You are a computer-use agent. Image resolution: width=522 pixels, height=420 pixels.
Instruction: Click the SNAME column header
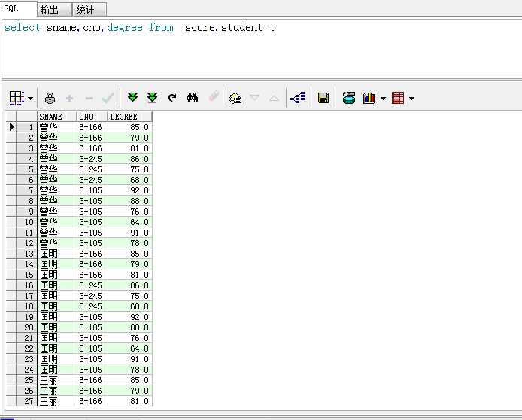[56, 117]
